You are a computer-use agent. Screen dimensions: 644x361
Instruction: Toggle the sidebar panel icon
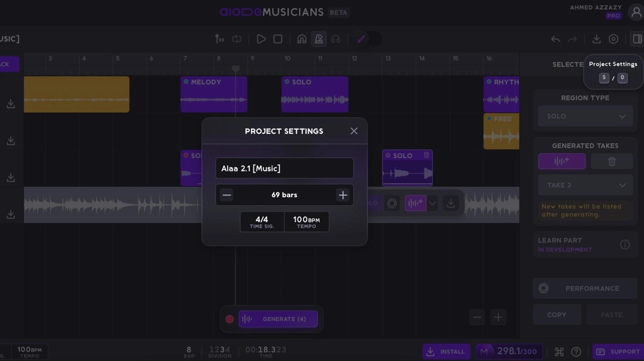point(637,39)
